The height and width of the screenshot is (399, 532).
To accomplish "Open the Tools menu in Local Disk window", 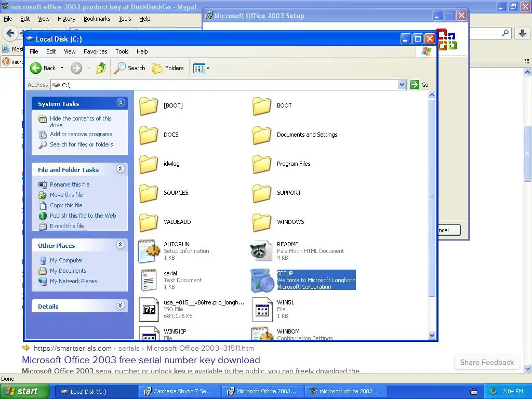I will pos(122,51).
